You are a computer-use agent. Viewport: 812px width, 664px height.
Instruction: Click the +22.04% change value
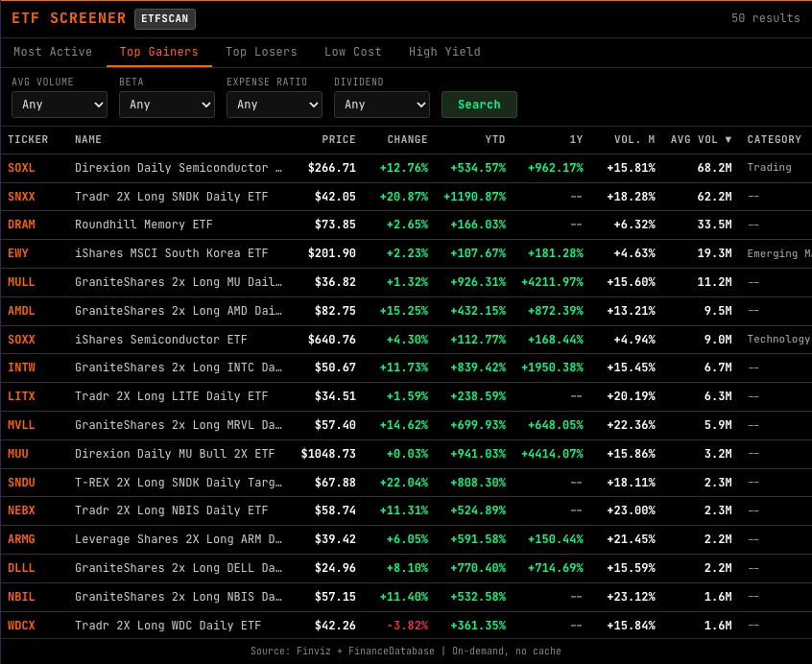(404, 483)
